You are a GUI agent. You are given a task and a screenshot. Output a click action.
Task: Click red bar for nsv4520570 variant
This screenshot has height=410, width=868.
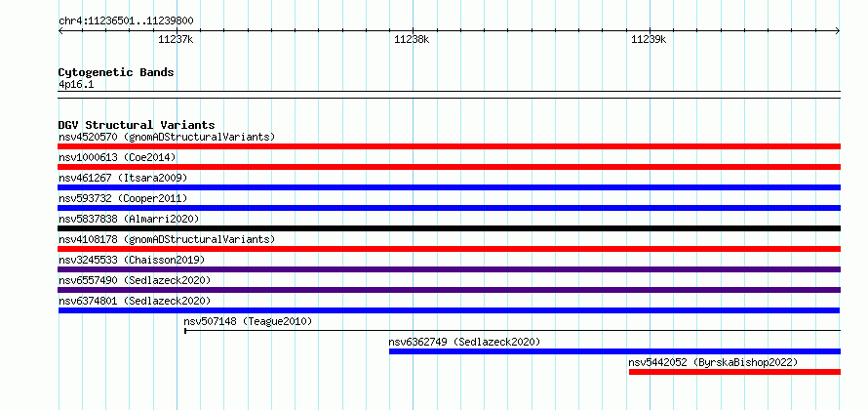[449, 146]
